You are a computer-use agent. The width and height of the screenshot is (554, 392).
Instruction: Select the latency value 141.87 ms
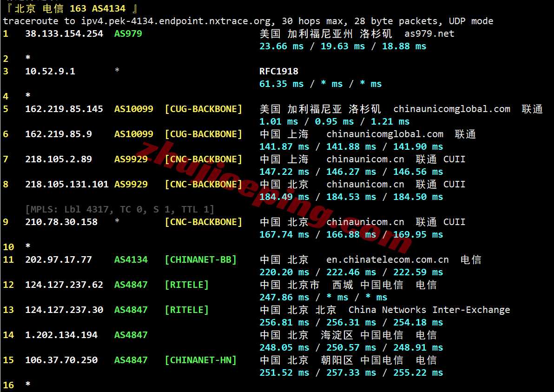click(x=284, y=146)
